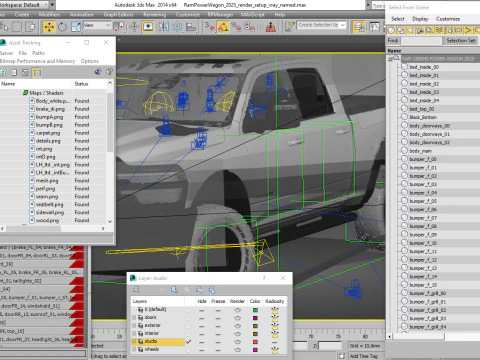Click Display Helpers filter in Select From Scene

(430, 30)
